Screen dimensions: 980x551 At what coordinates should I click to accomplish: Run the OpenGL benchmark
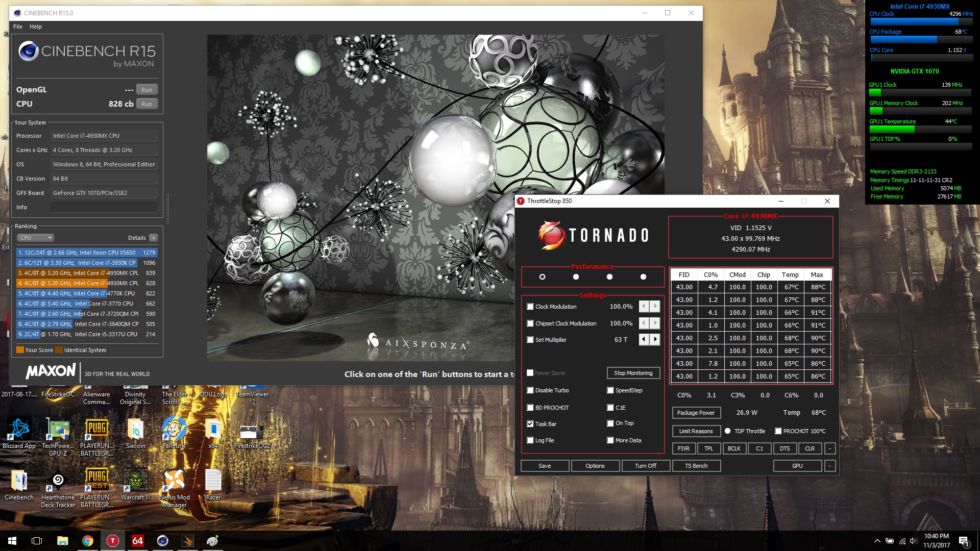(x=147, y=90)
